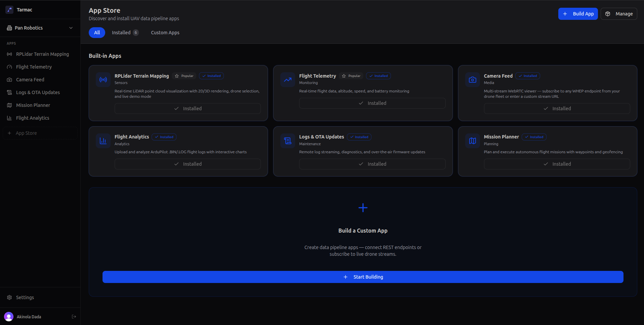
Task: Click the Popular star badge on RPLidar card
Action: tap(184, 76)
